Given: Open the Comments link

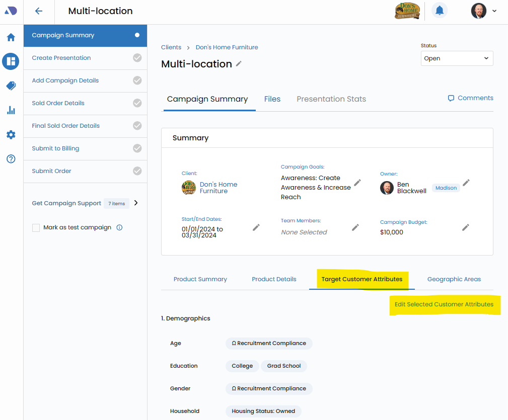Looking at the screenshot, I should click(470, 98).
